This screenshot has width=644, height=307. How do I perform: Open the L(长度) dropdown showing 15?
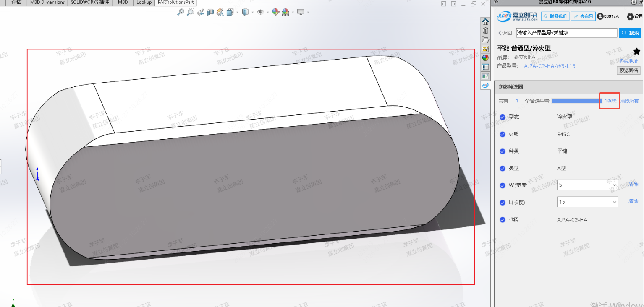587,202
